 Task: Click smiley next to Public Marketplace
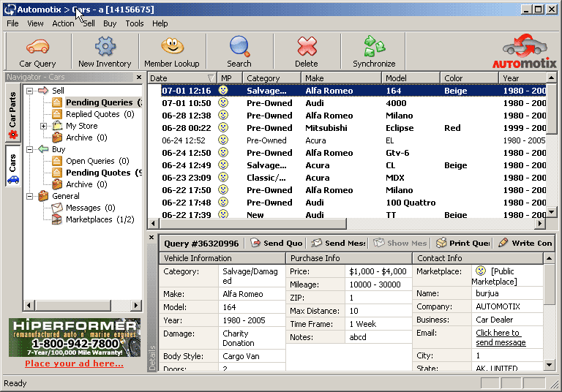click(x=481, y=271)
